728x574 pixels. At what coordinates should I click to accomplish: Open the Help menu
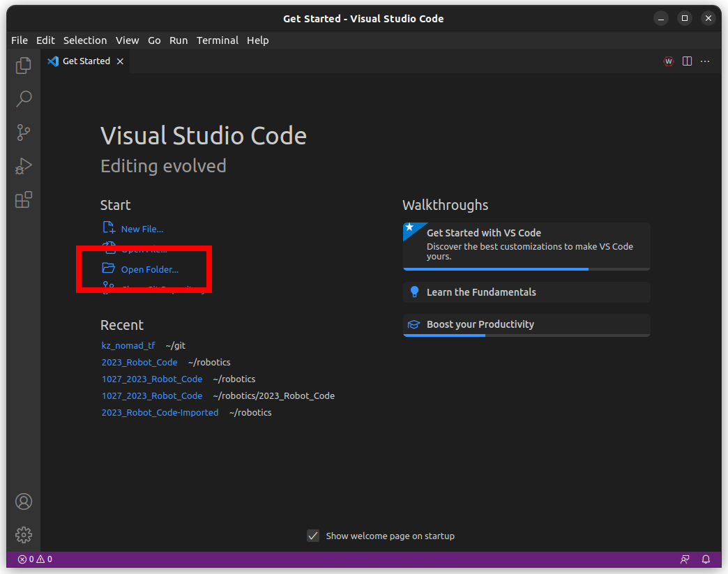258,40
